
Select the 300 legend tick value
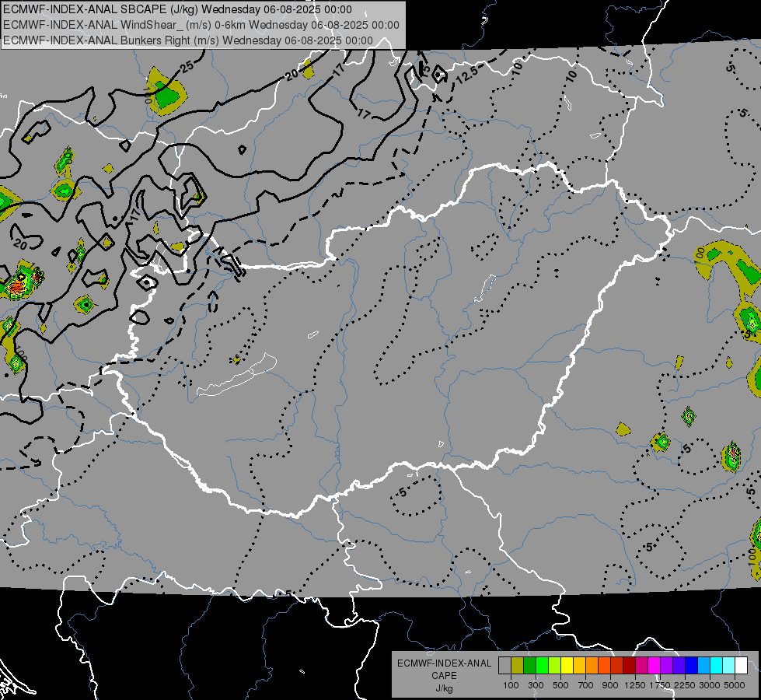coord(536,685)
